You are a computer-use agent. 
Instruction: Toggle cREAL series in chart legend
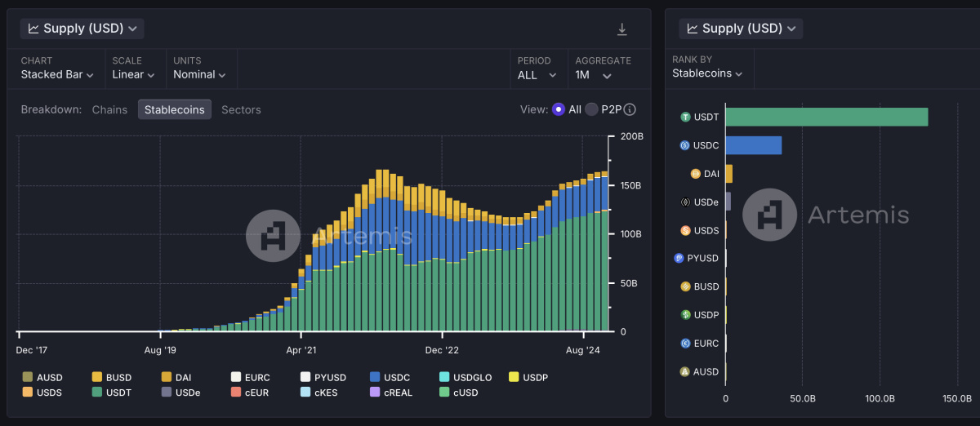[392, 392]
